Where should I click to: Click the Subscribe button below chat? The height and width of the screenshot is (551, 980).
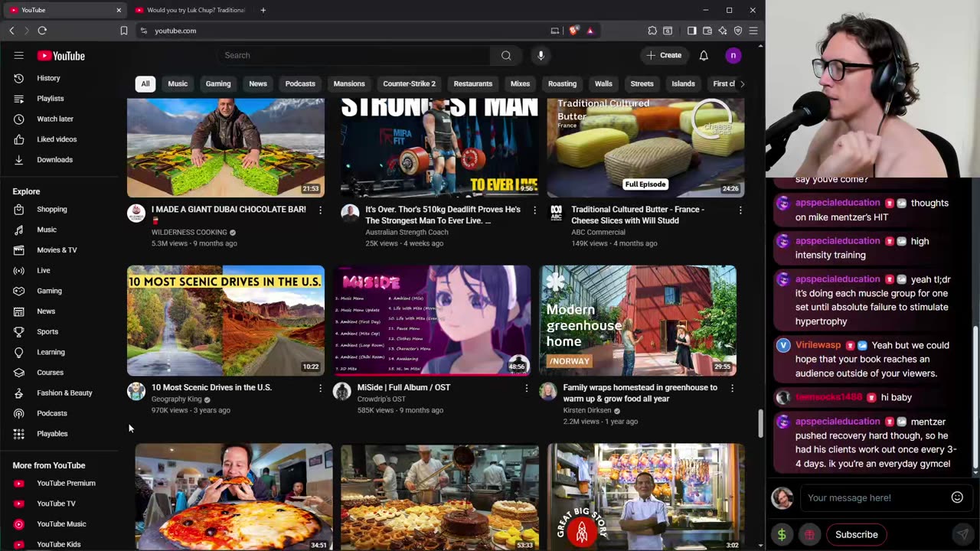click(857, 535)
